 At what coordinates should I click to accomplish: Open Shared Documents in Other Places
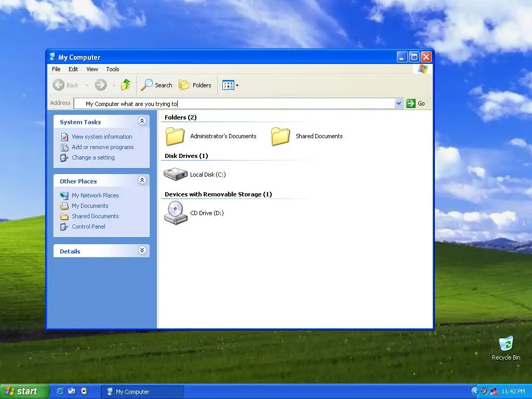95,216
